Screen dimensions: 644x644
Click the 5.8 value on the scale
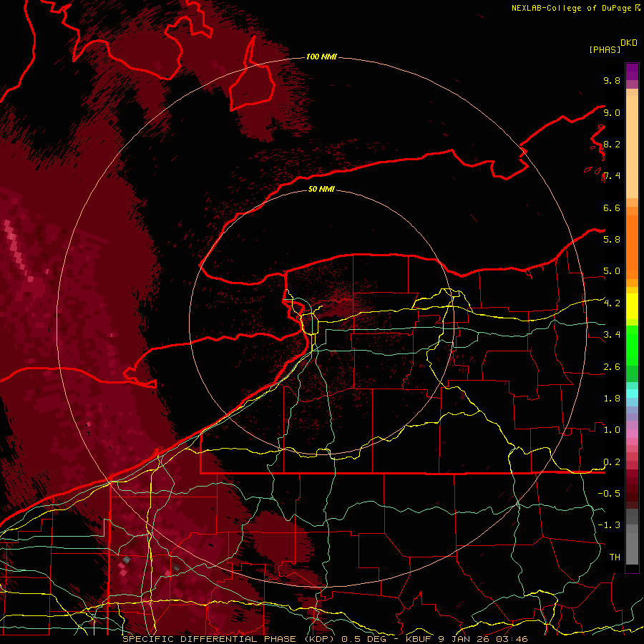click(612, 239)
